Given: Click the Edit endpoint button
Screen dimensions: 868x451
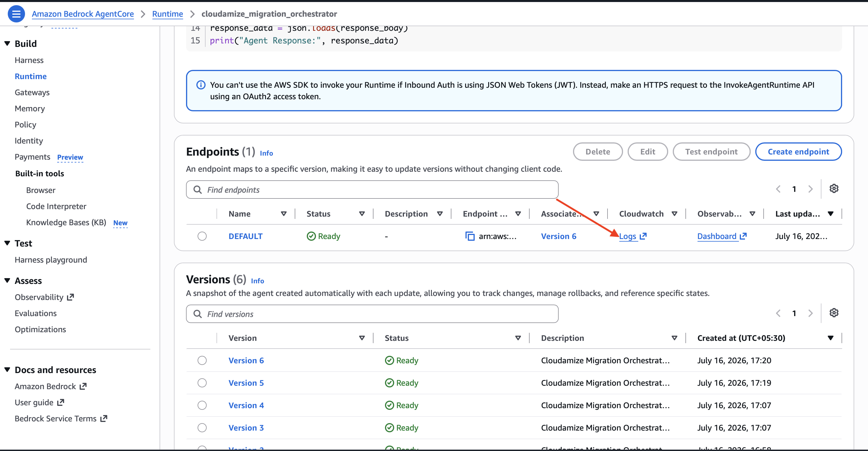Looking at the screenshot, I should (648, 152).
